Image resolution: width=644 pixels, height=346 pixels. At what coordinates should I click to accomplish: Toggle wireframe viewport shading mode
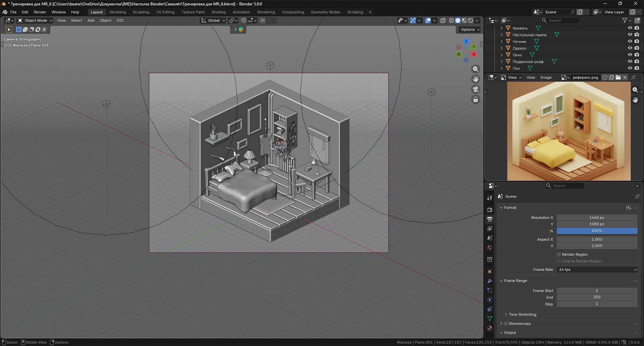[x=451, y=21]
